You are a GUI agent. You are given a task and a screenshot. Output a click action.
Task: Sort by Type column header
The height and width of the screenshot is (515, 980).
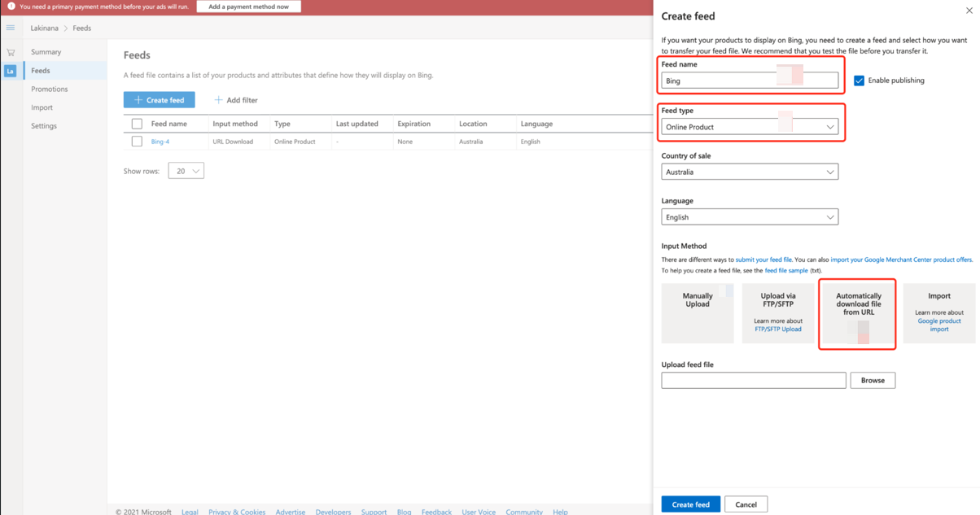point(282,124)
